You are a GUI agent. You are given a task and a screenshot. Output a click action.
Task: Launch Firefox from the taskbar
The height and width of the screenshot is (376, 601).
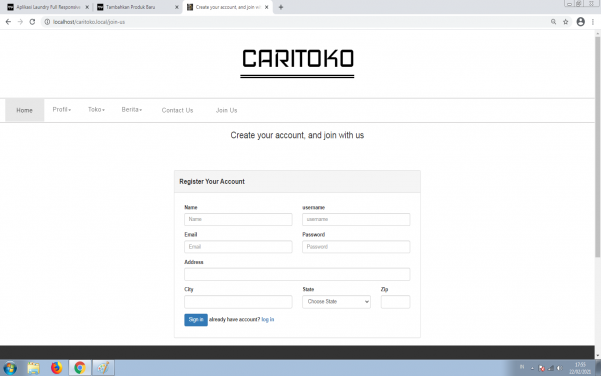pos(57,368)
